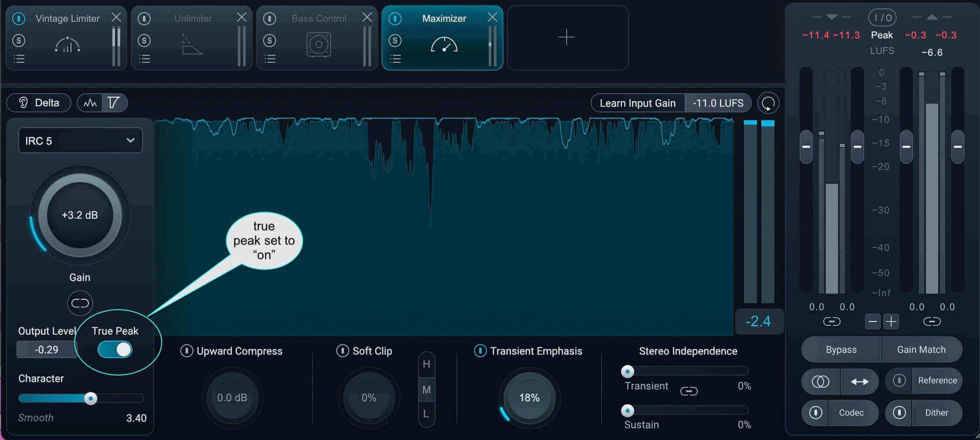The image size is (980, 440).
Task: Adjust Stereo Independence Transient slider
Action: [628, 372]
